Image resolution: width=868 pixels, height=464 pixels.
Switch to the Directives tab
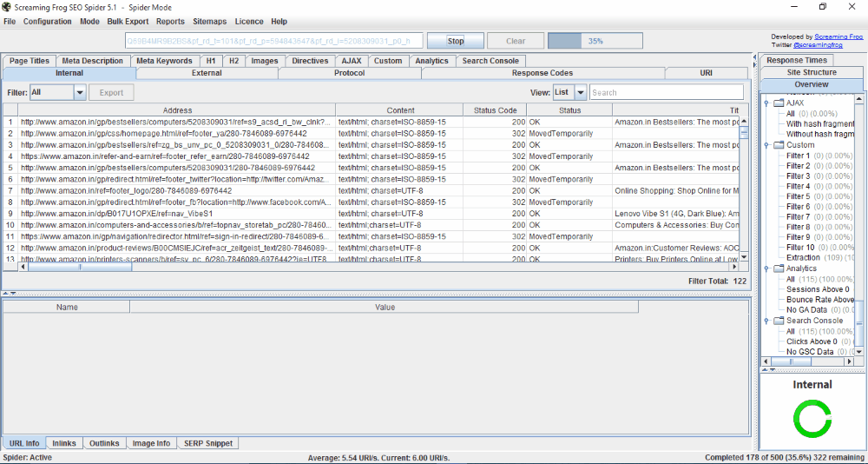coord(310,61)
